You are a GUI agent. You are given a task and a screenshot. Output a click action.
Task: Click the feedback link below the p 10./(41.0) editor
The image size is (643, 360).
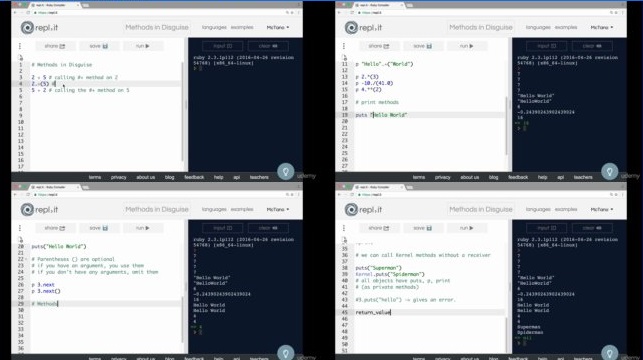pos(518,177)
